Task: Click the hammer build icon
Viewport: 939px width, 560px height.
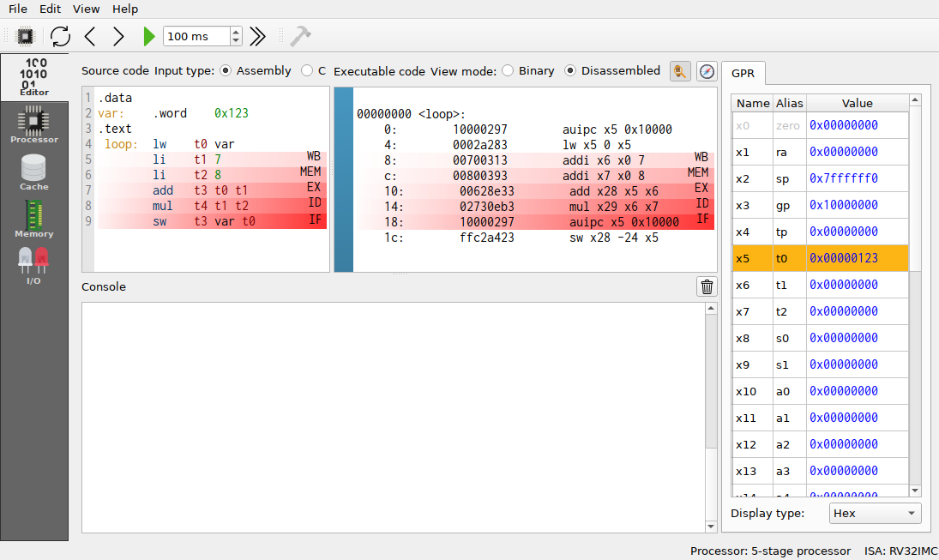Action: 300,37
